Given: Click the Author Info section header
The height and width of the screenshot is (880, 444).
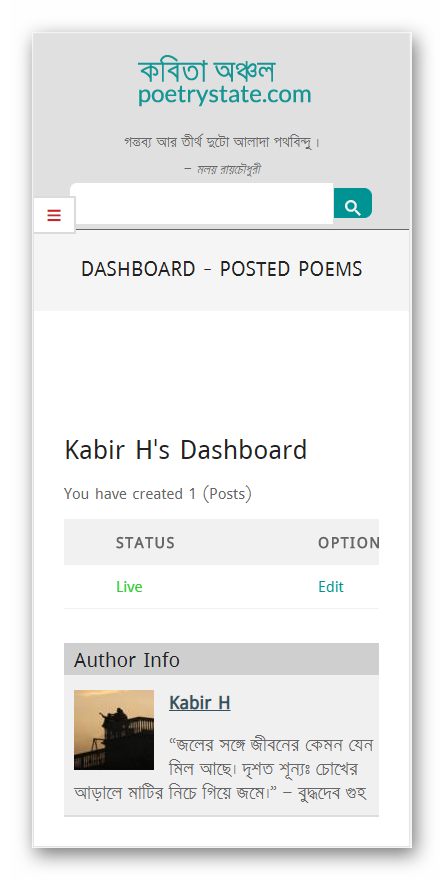Looking at the screenshot, I should (x=221, y=659).
